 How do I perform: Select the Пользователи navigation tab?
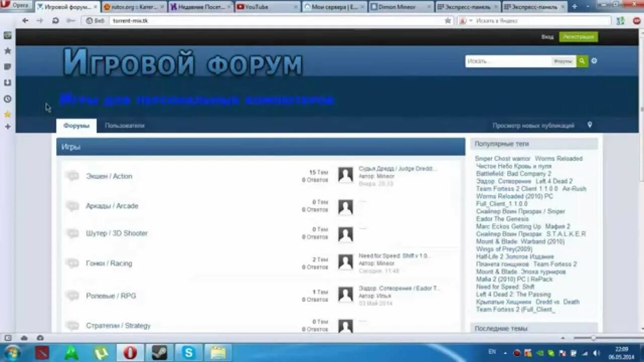(x=125, y=126)
